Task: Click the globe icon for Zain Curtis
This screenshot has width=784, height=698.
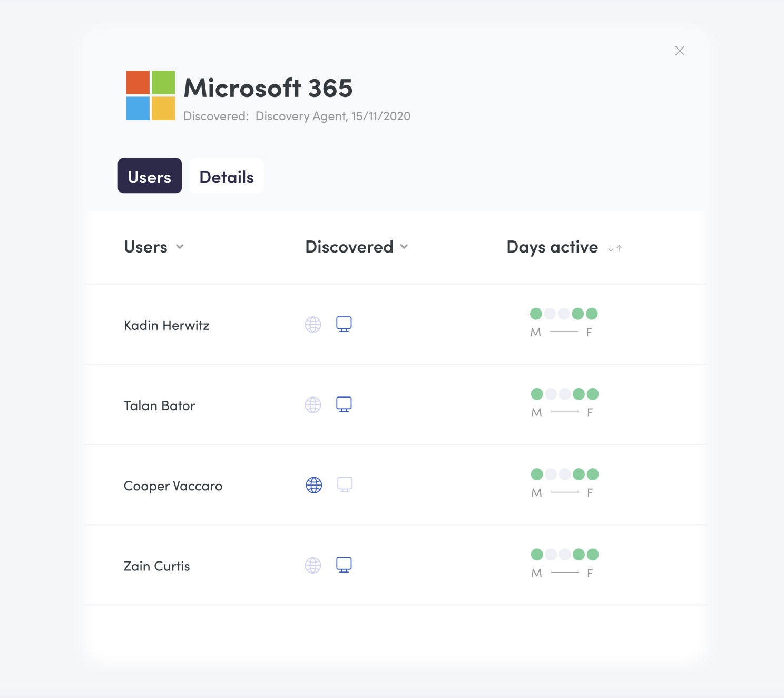Action: [313, 565]
